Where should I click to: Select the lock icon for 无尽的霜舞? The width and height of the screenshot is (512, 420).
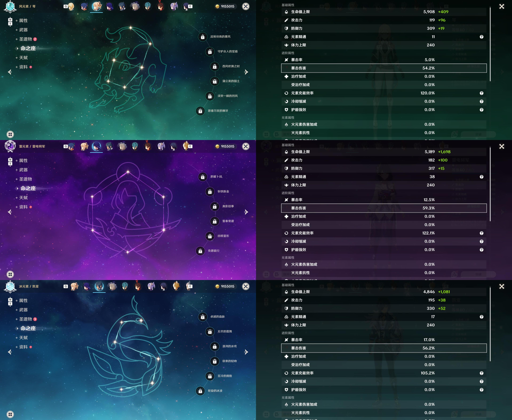(x=210, y=331)
